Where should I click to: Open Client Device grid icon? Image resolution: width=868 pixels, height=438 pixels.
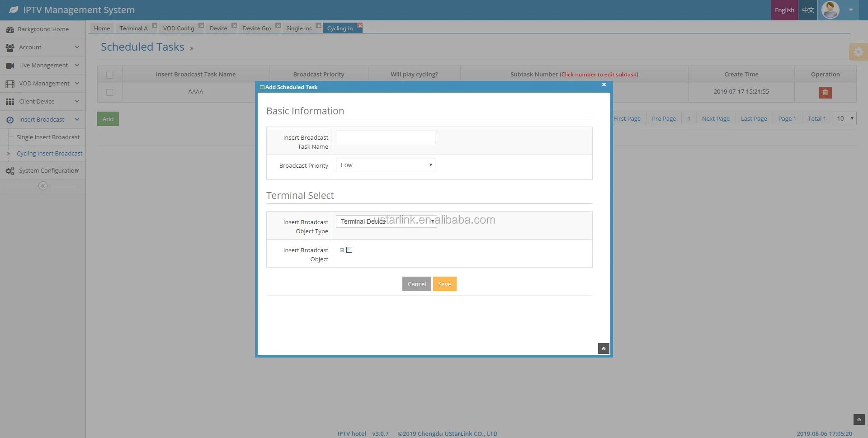(x=10, y=101)
